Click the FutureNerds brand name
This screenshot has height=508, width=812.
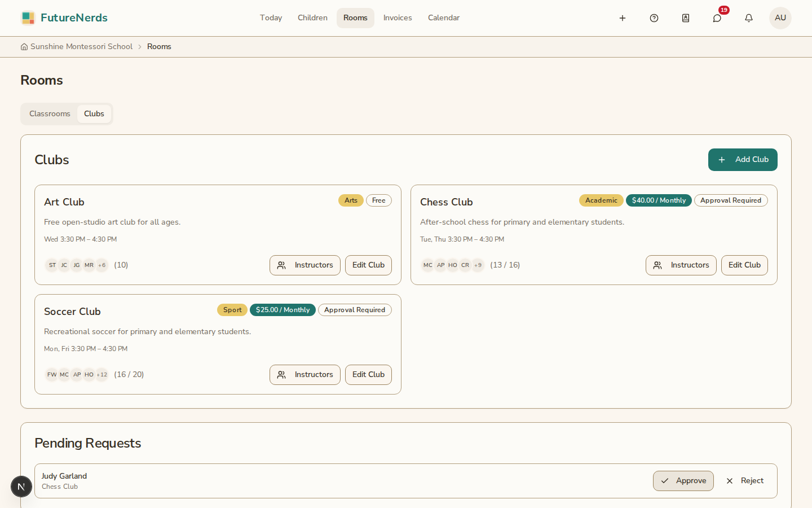coord(74,18)
